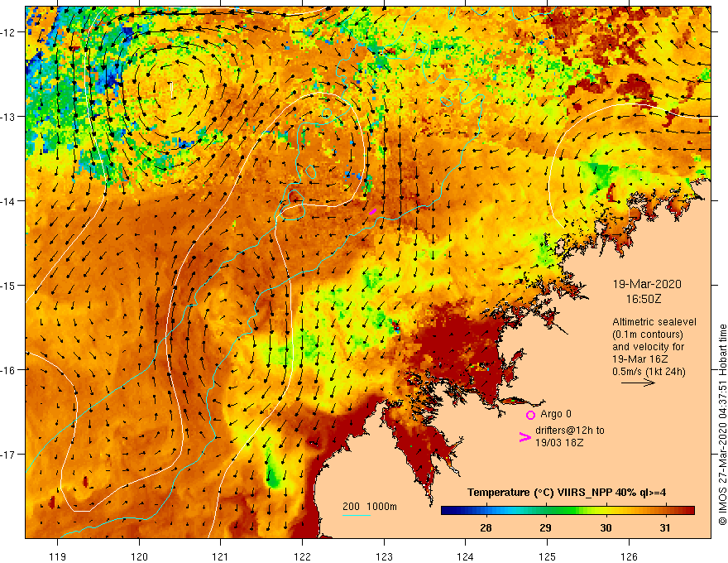Click the 31 label under color bar

[x=665, y=528]
